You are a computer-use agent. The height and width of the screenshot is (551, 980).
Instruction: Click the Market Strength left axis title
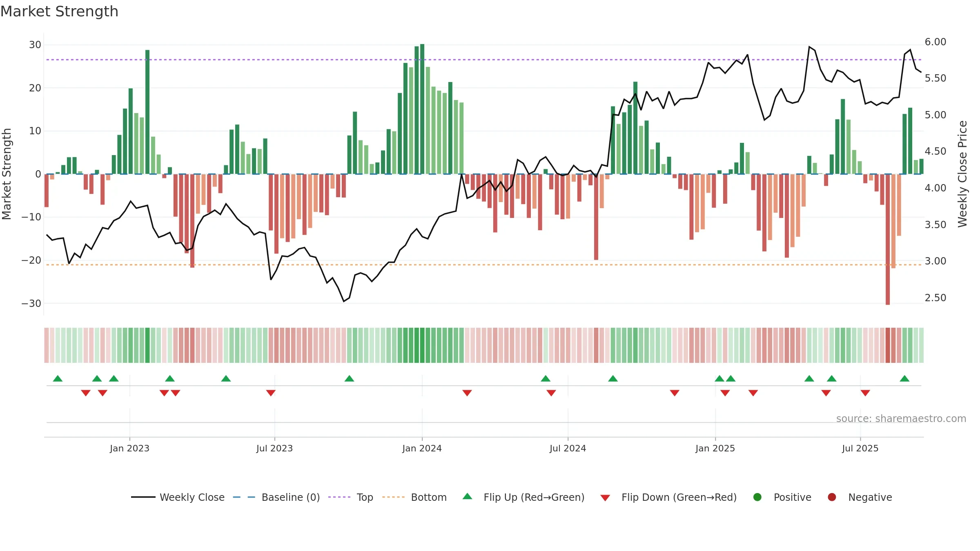click(7, 174)
